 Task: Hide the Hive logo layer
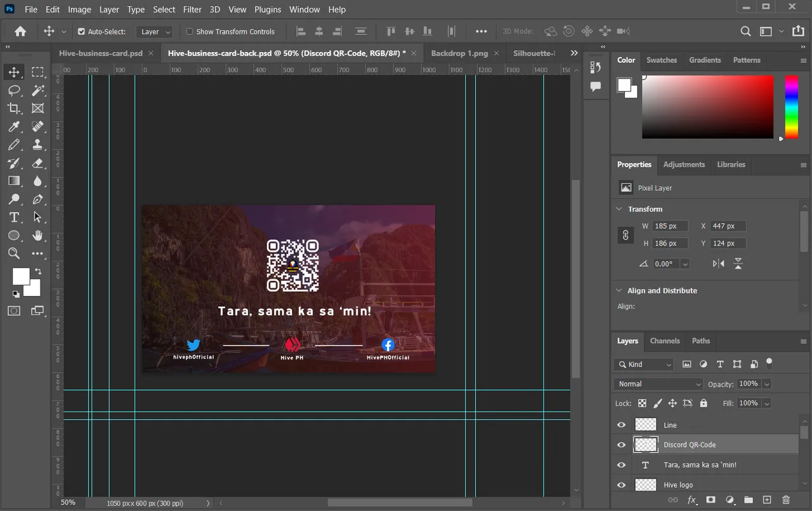(622, 485)
